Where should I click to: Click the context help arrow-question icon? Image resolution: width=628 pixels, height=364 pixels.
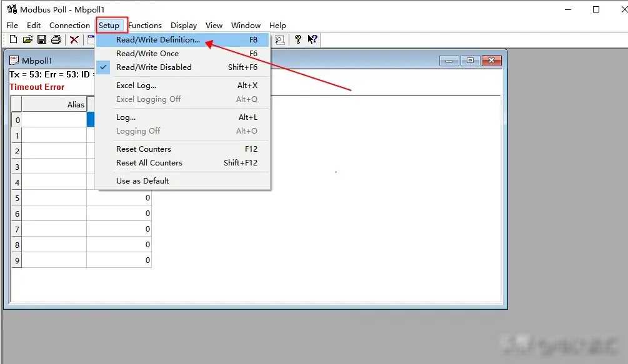coord(312,39)
